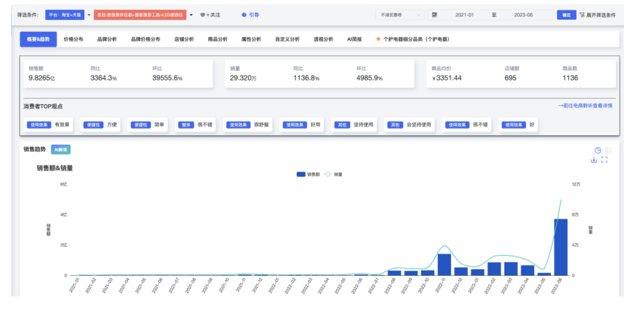Open the 品牌分析 tab

[107, 39]
